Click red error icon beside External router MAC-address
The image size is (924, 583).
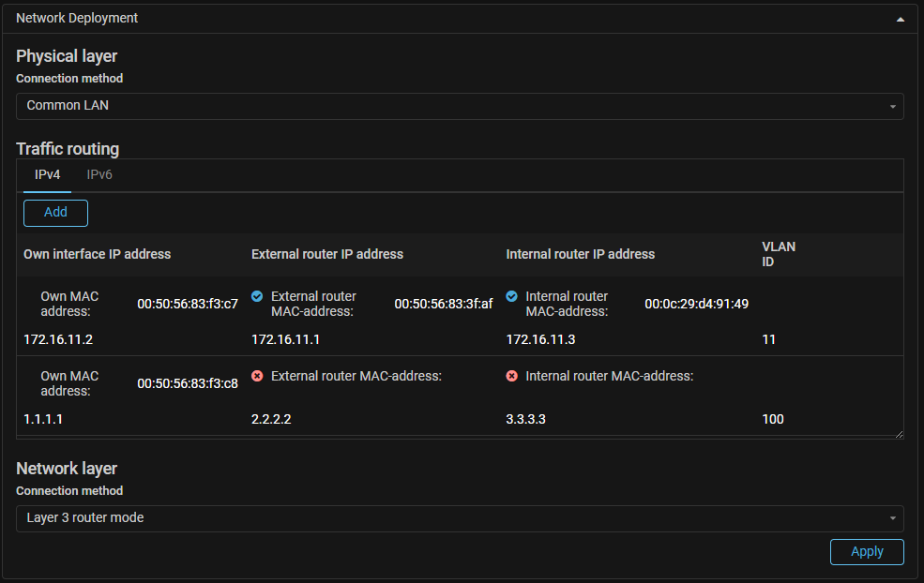(257, 376)
